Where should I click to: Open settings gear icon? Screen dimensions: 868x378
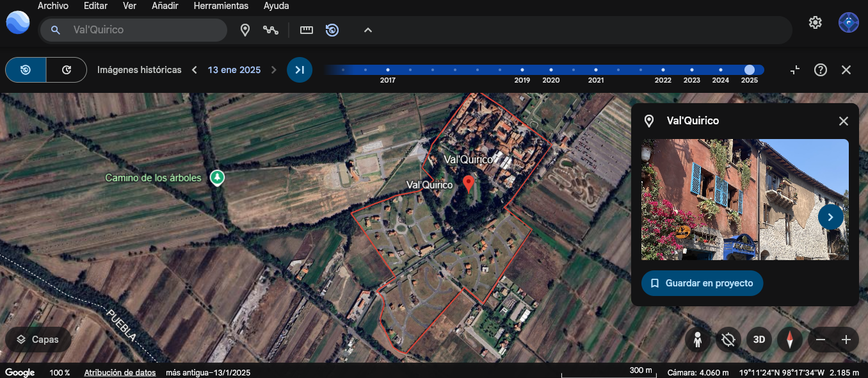click(815, 22)
